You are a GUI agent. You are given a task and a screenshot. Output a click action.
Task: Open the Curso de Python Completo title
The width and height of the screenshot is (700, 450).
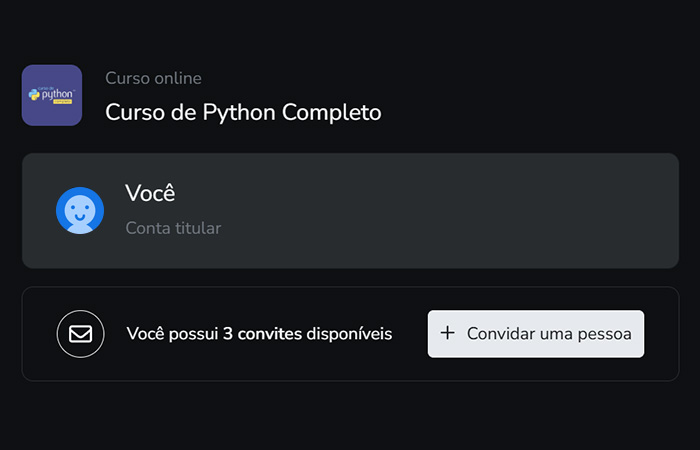point(243,112)
